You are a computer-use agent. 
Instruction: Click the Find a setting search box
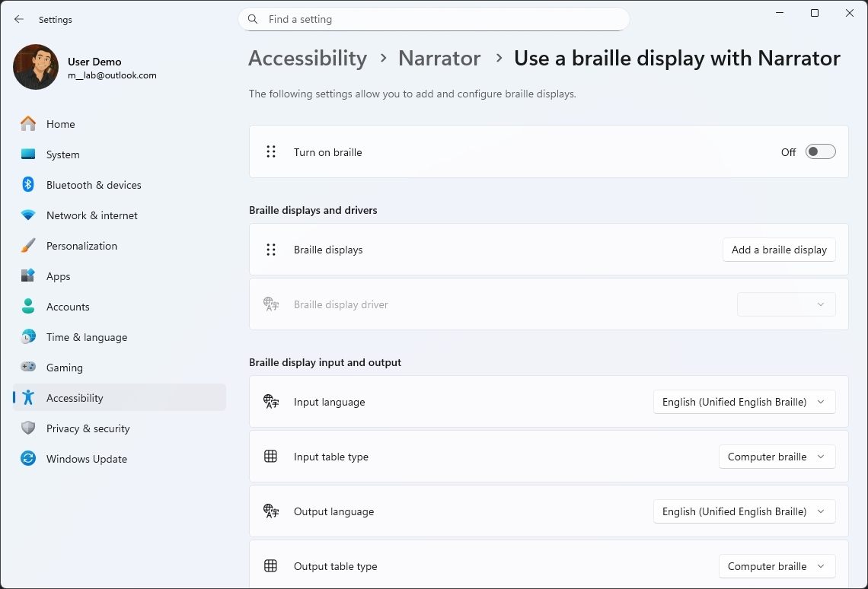tap(434, 20)
